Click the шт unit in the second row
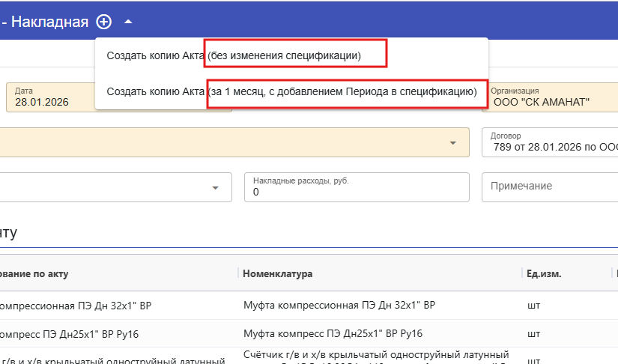This screenshot has height=364, width=618. pyautogui.click(x=533, y=334)
